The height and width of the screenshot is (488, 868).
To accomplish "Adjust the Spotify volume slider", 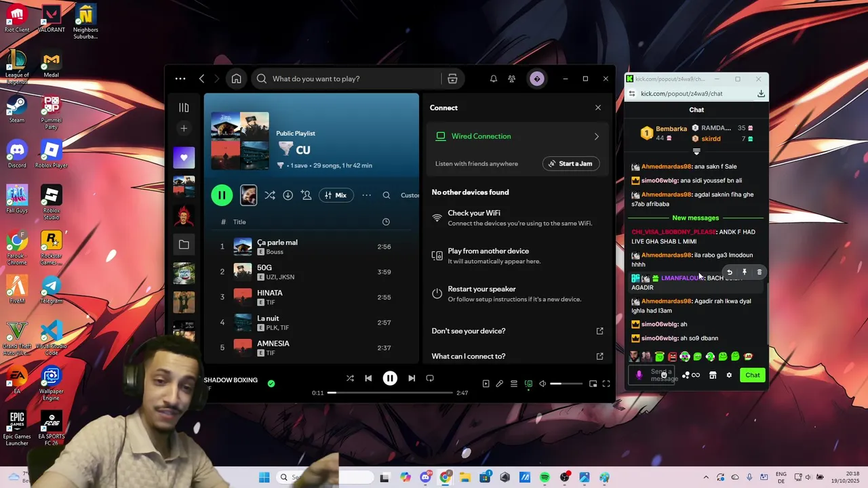I will click(x=566, y=384).
